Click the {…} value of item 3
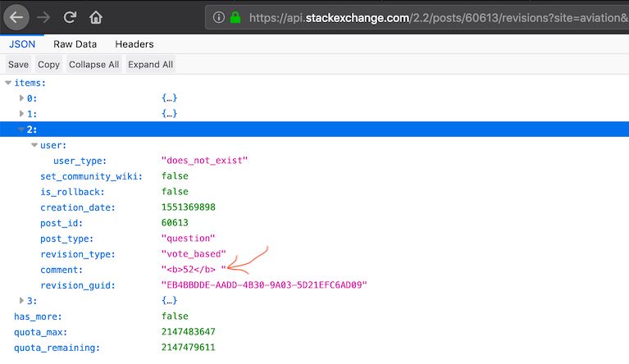The height and width of the screenshot is (364, 629). (x=169, y=301)
